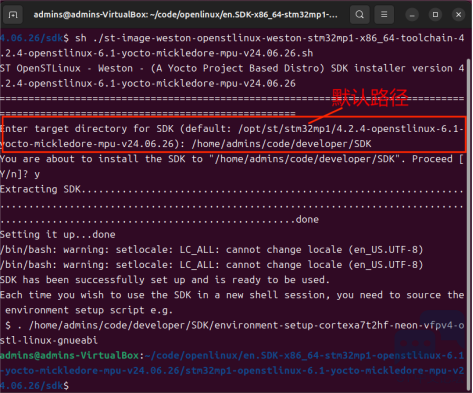Click the '.2.4-openstlinux-6.1-yocto-mickledore-mpu-v24.06.26.sh' line
Screen dimensions: 473x393
coord(157,53)
